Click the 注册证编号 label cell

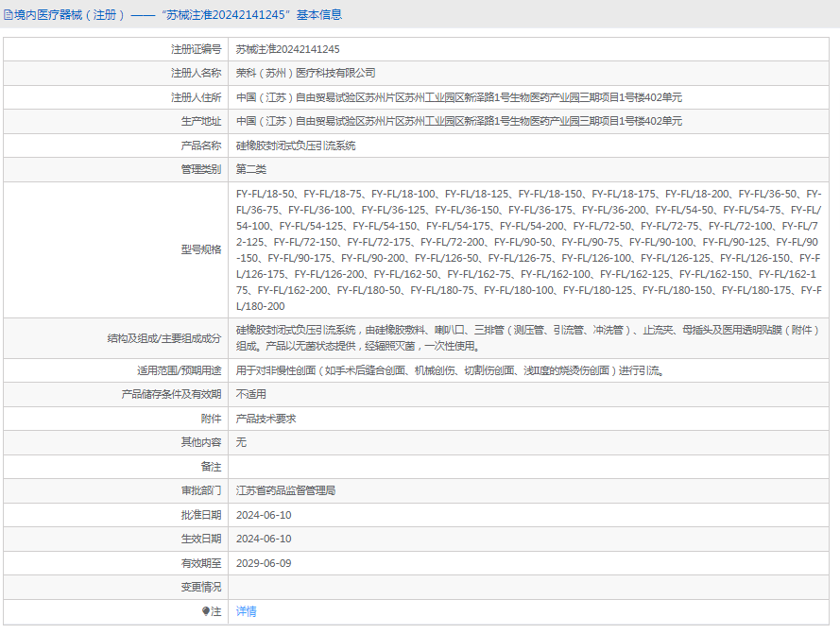coord(116,49)
